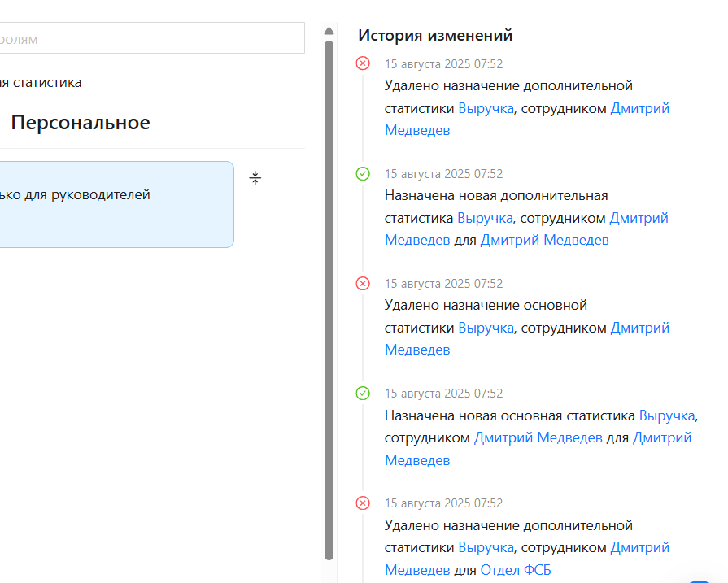Click red cross icon beside 'Удалено назначение основной' entry
The image size is (728, 583).
click(x=363, y=283)
